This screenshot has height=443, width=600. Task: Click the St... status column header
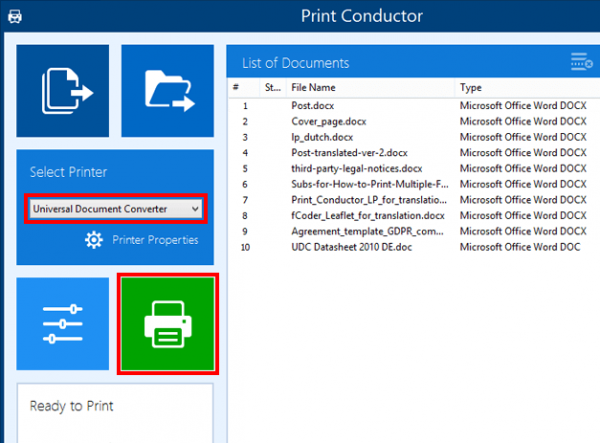[x=273, y=88]
